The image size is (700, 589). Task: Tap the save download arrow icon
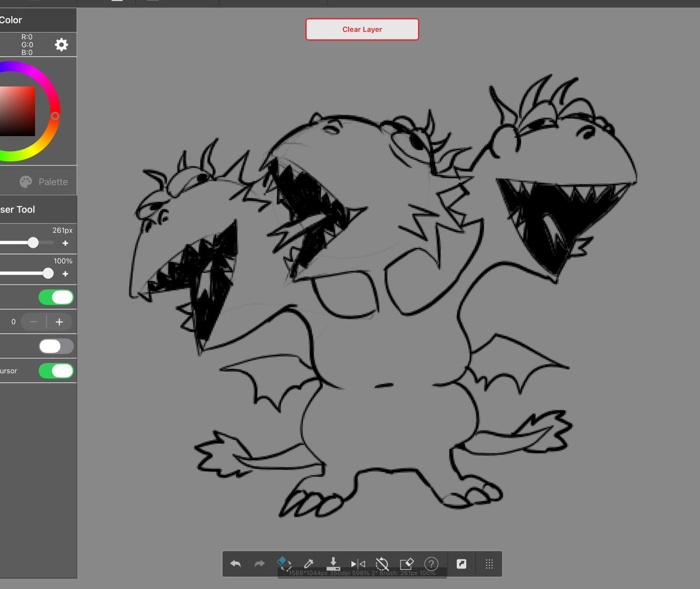[x=333, y=563]
